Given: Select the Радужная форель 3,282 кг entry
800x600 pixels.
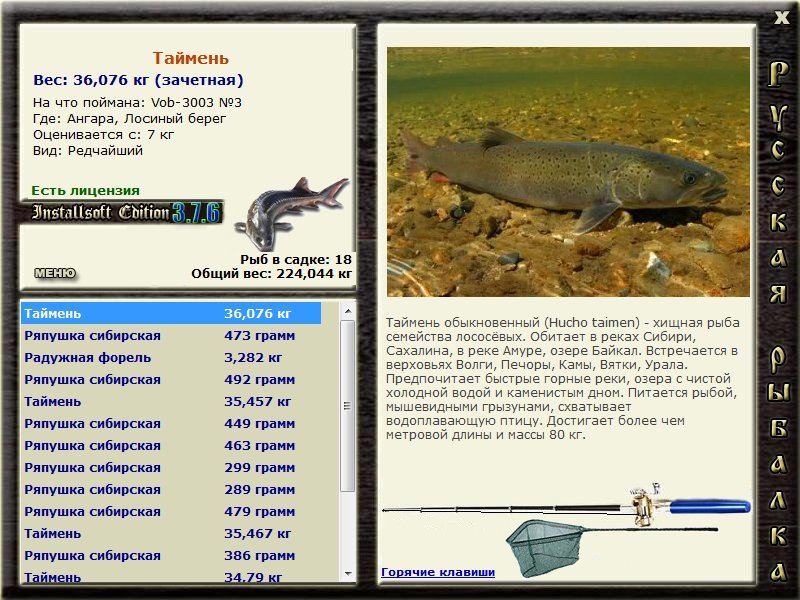Looking at the screenshot, I should 170,358.
